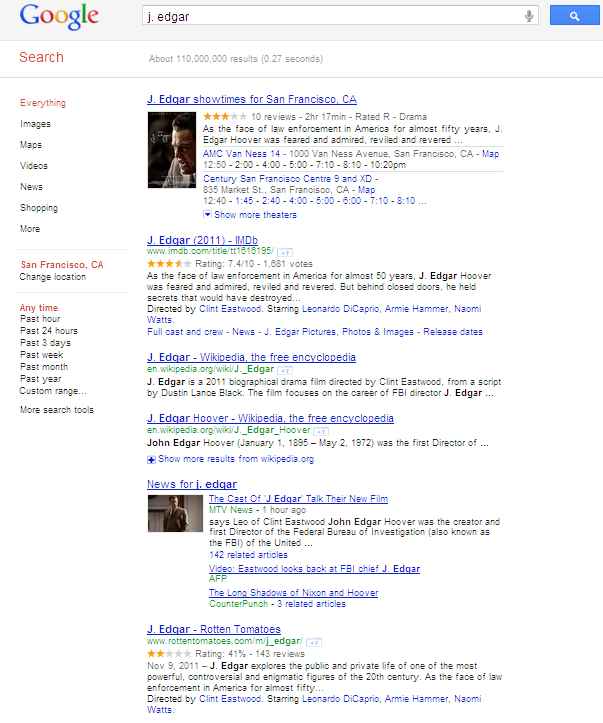Filter results by 'Past 24 hours'
Image resolution: width=603 pixels, height=723 pixels.
pyautogui.click(x=49, y=331)
